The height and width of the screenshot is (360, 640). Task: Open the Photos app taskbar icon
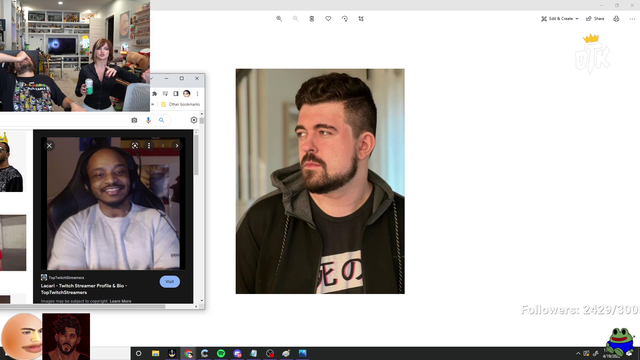[x=302, y=353]
